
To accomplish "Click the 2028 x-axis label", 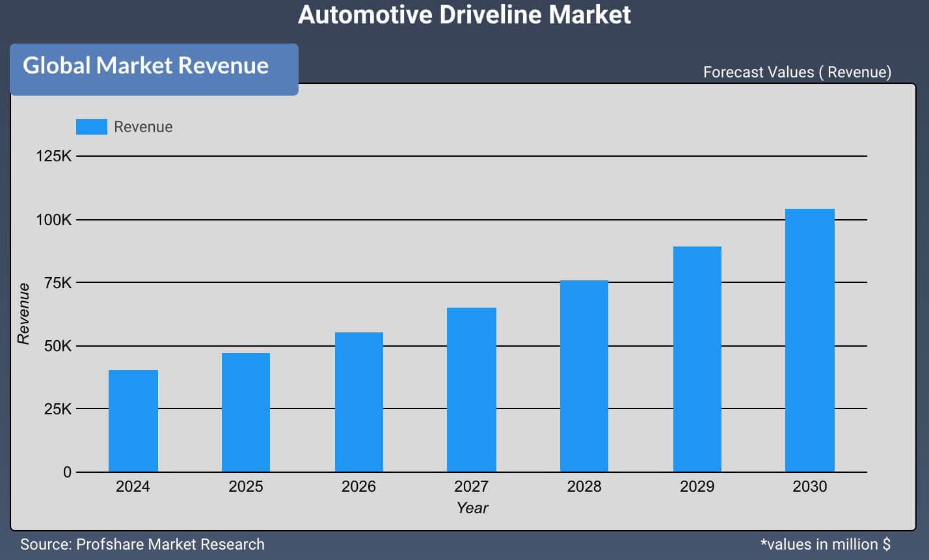I will point(584,487).
